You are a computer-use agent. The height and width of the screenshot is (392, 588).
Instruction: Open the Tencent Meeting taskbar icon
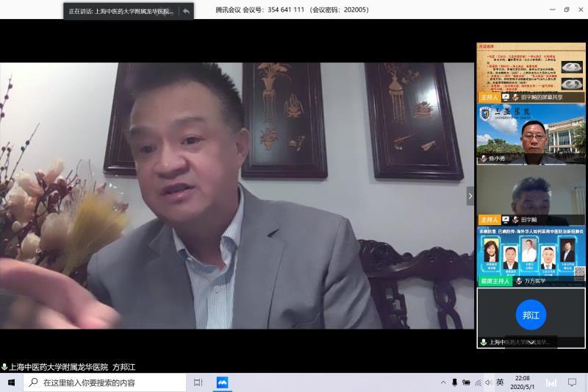(222, 382)
